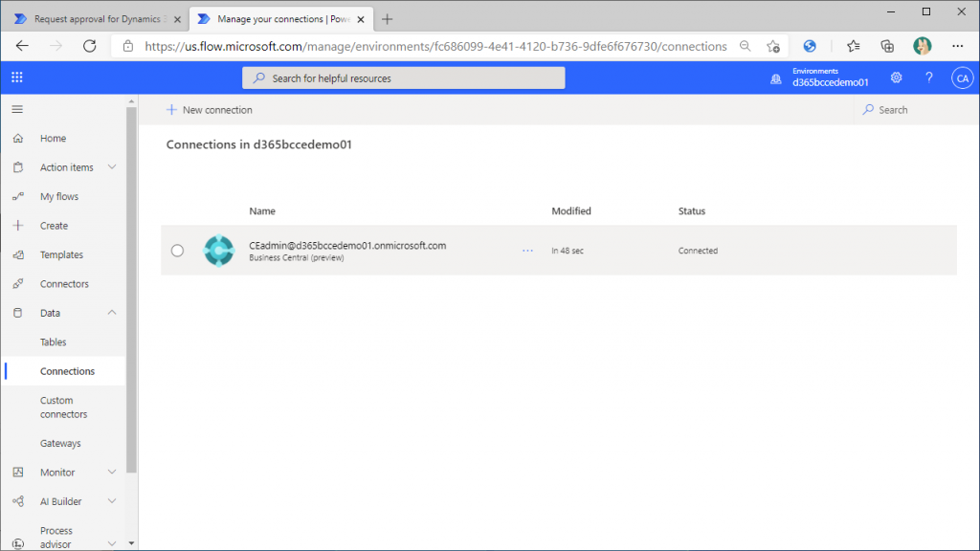Open the browser Settings and more menu
This screenshot has width=980, height=551.
[x=957, y=46]
